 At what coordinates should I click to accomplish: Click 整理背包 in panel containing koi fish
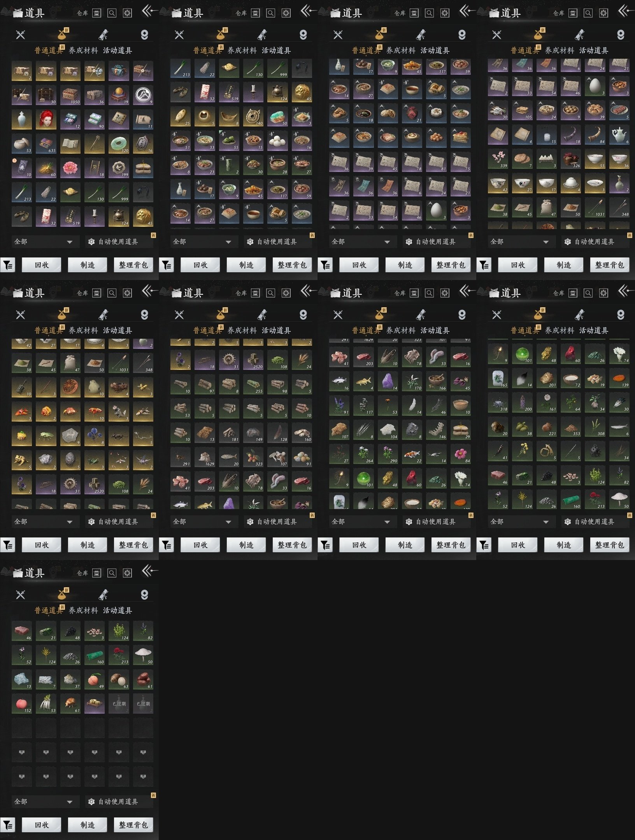click(x=451, y=545)
